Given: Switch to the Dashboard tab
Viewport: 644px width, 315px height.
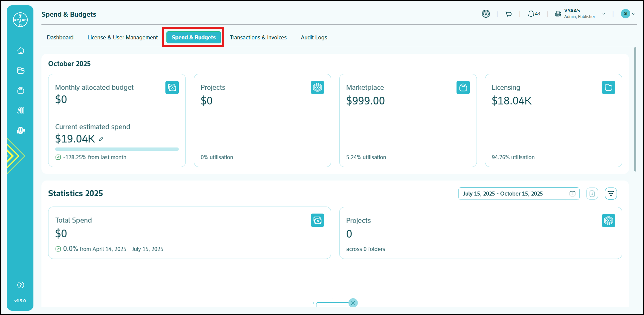Looking at the screenshot, I should click(60, 37).
